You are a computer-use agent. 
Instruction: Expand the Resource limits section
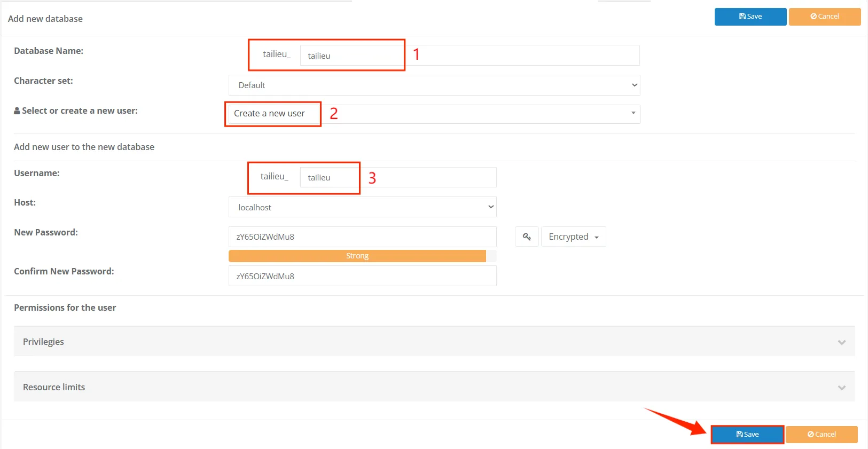pyautogui.click(x=434, y=387)
